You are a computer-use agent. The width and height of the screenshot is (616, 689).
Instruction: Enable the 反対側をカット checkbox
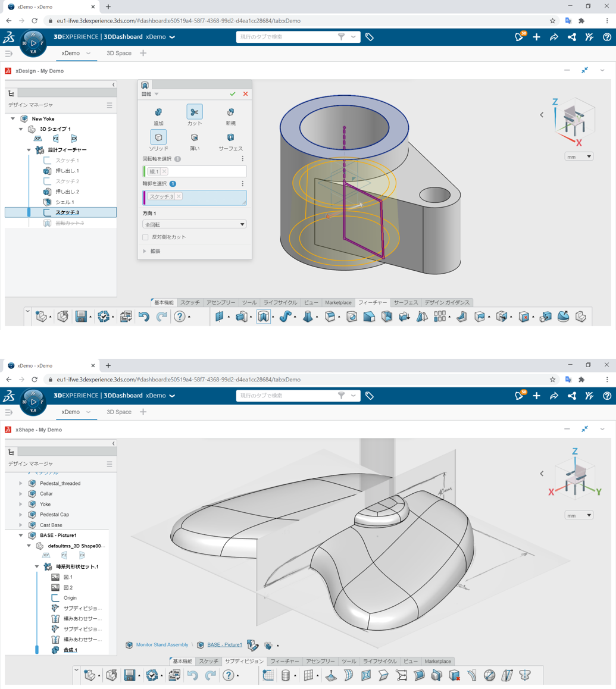[146, 237]
